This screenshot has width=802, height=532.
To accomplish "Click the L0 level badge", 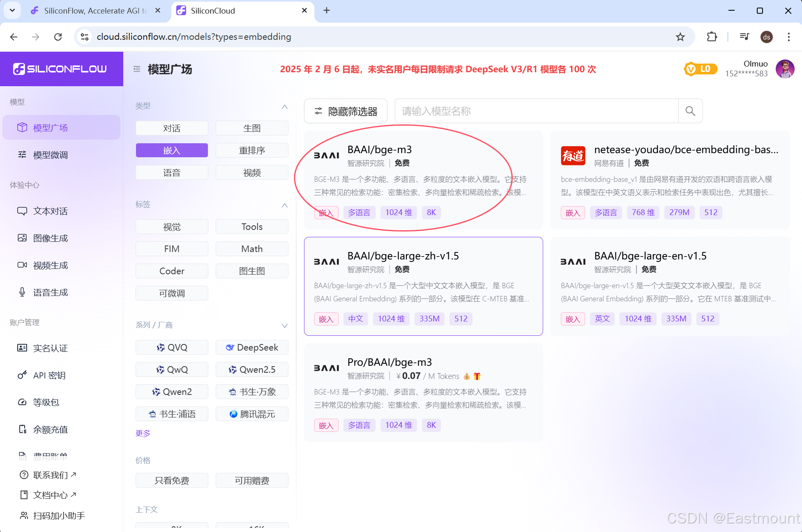I will (701, 69).
